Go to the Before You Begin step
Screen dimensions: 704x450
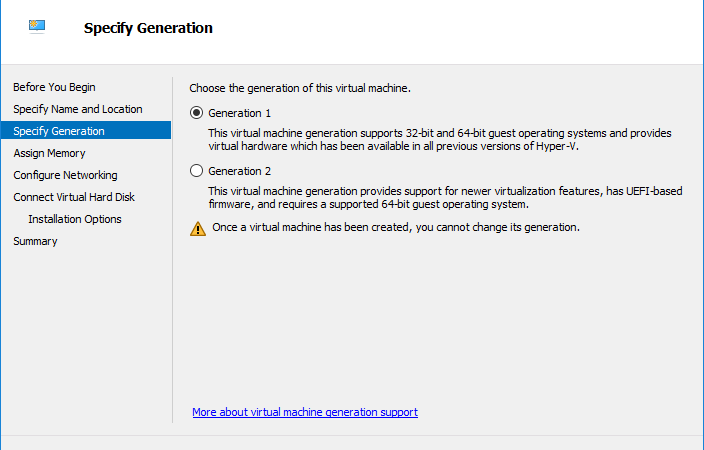click(x=54, y=87)
